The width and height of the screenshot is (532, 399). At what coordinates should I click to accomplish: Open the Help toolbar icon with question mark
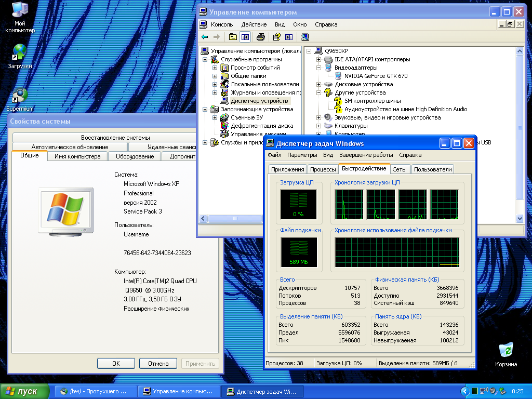coord(277,37)
